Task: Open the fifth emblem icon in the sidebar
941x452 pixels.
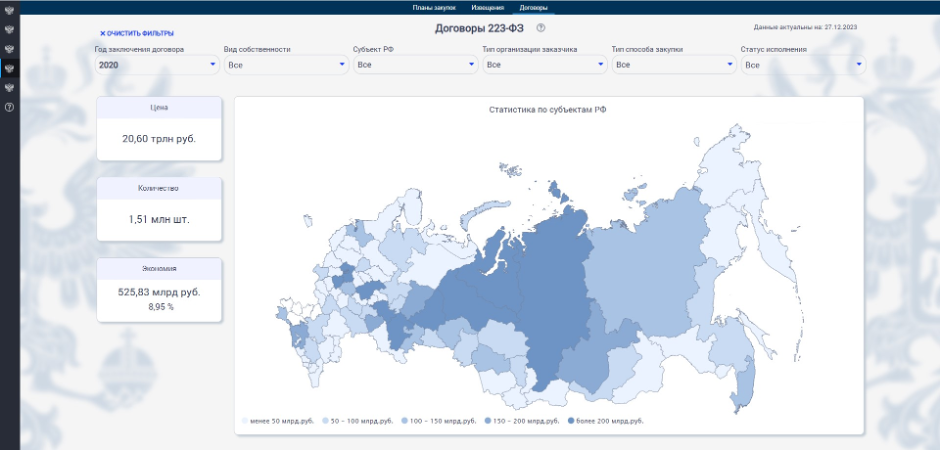Action: [x=9, y=88]
